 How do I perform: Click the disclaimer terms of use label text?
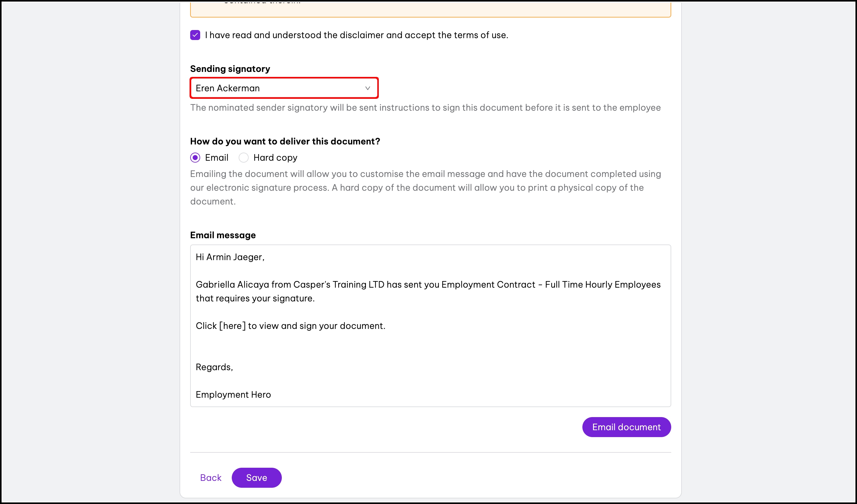pos(356,35)
